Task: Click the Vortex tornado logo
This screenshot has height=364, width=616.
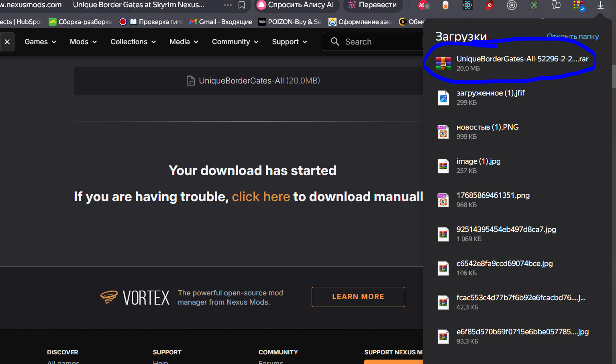Action: [x=109, y=297]
